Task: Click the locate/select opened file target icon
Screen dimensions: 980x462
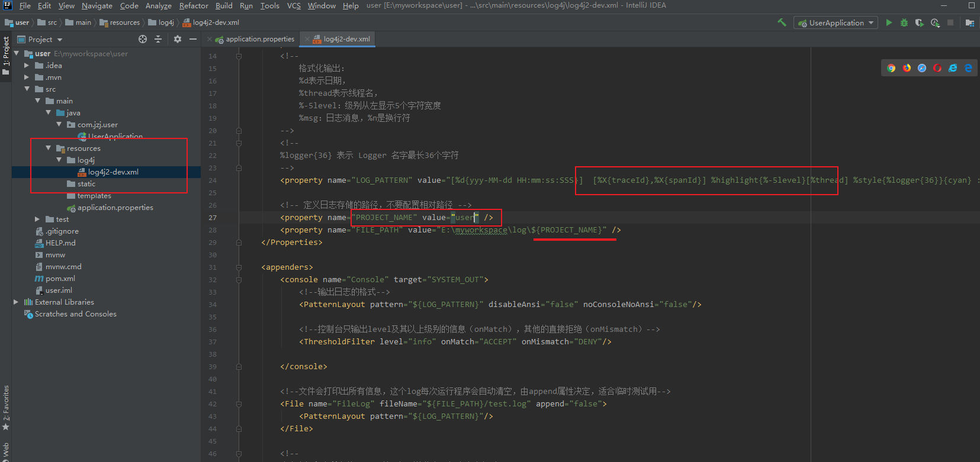Action: click(143, 39)
